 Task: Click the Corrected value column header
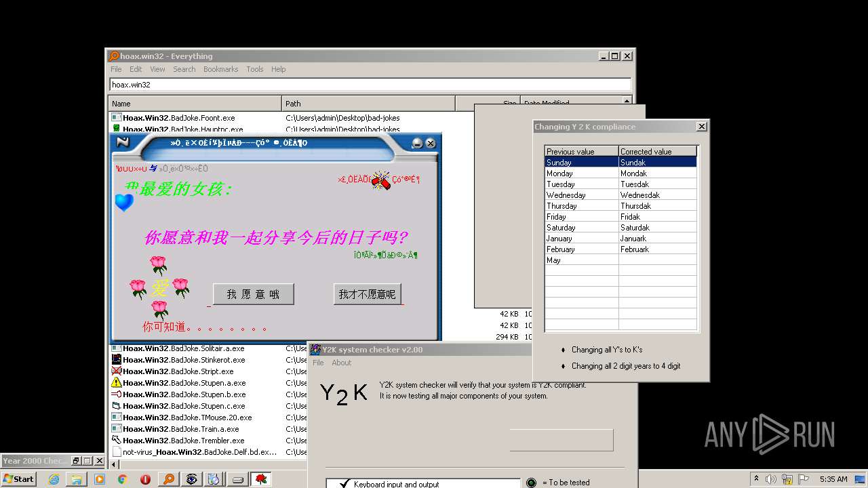point(658,151)
